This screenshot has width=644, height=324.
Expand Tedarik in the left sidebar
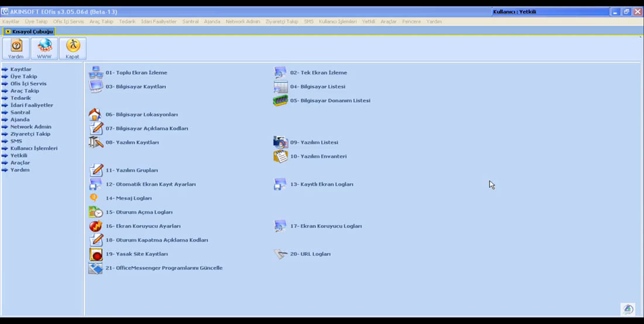pyautogui.click(x=20, y=98)
